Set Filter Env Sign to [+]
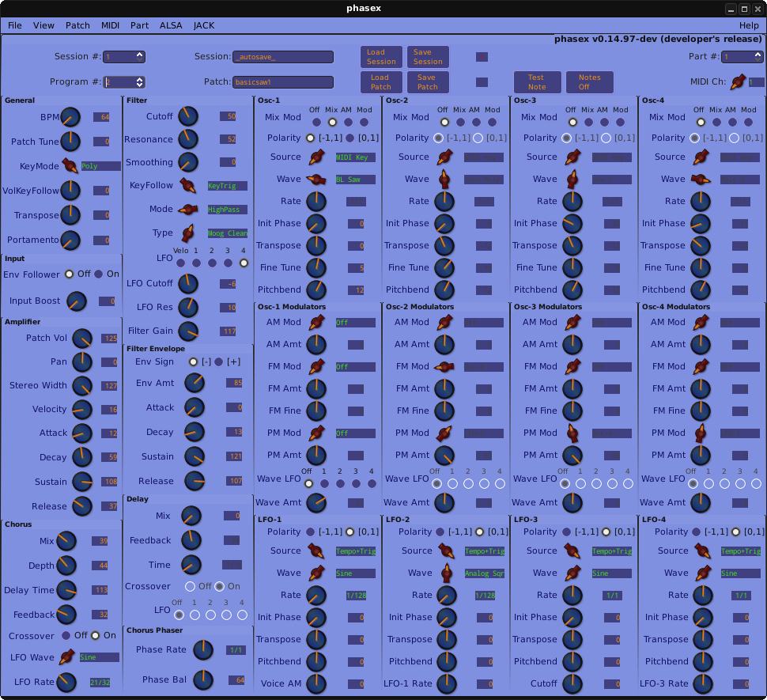This screenshot has height=700, width=767. pyautogui.click(x=219, y=362)
